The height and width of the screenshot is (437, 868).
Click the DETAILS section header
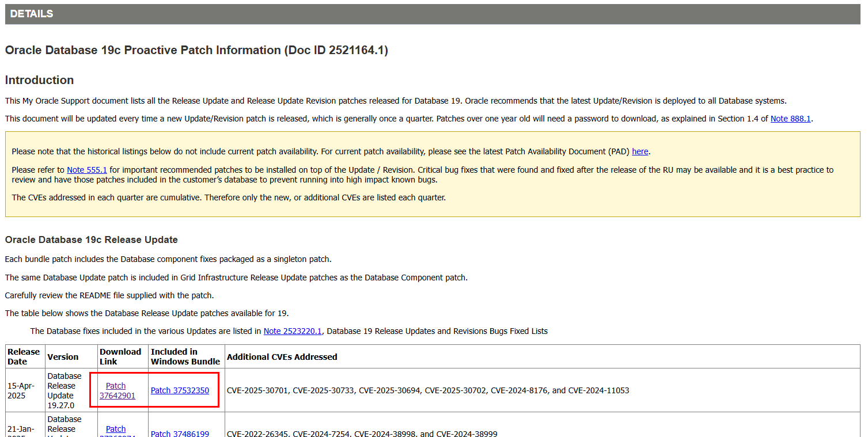pyautogui.click(x=433, y=14)
